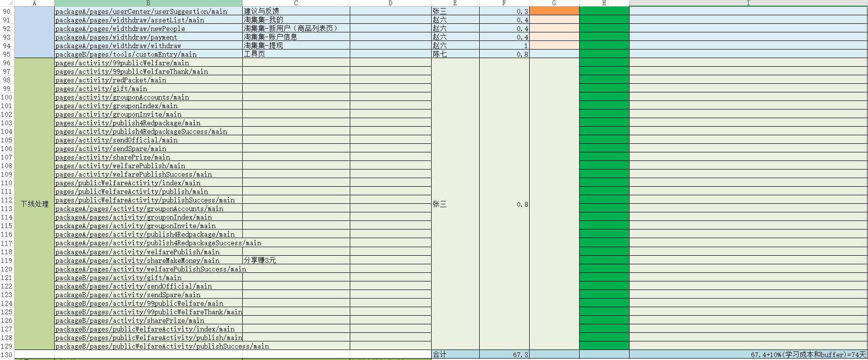Image resolution: width=868 pixels, height=360 pixels.
Task: Click pages/activity/sharePrize/main cell
Action: (148, 157)
